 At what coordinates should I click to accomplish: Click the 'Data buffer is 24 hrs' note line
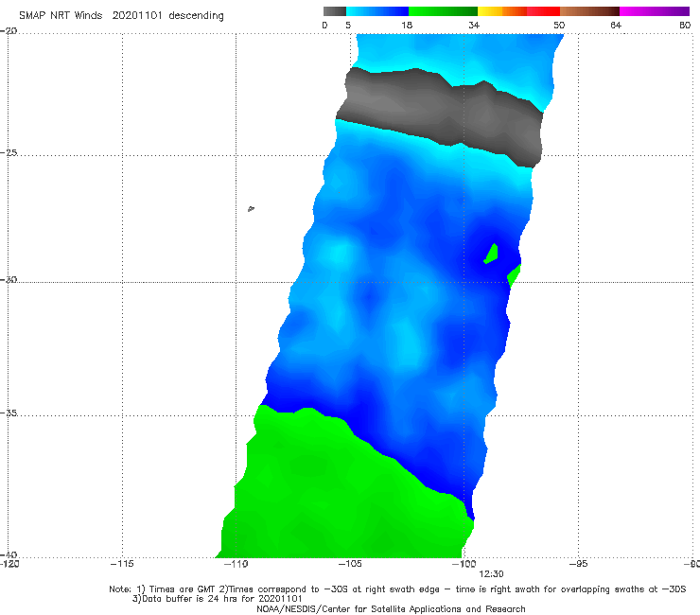click(217, 599)
